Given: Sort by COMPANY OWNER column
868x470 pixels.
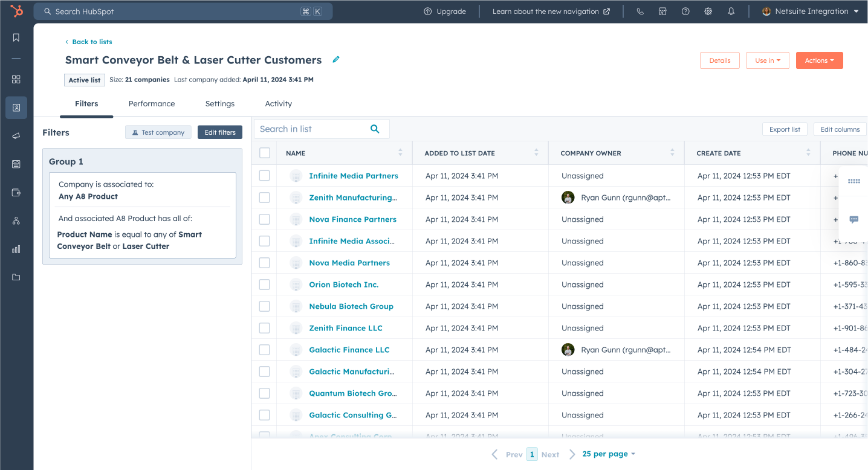Looking at the screenshot, I should pyautogui.click(x=616, y=153).
